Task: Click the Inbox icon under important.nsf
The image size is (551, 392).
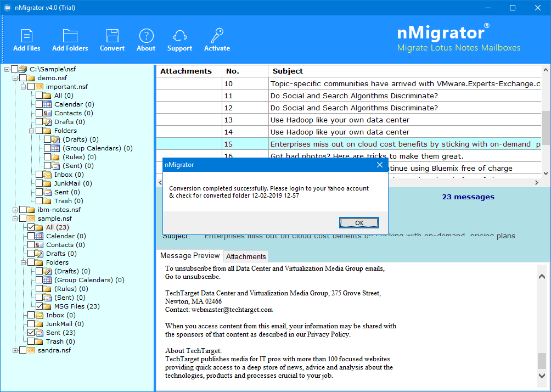Action: click(x=47, y=175)
